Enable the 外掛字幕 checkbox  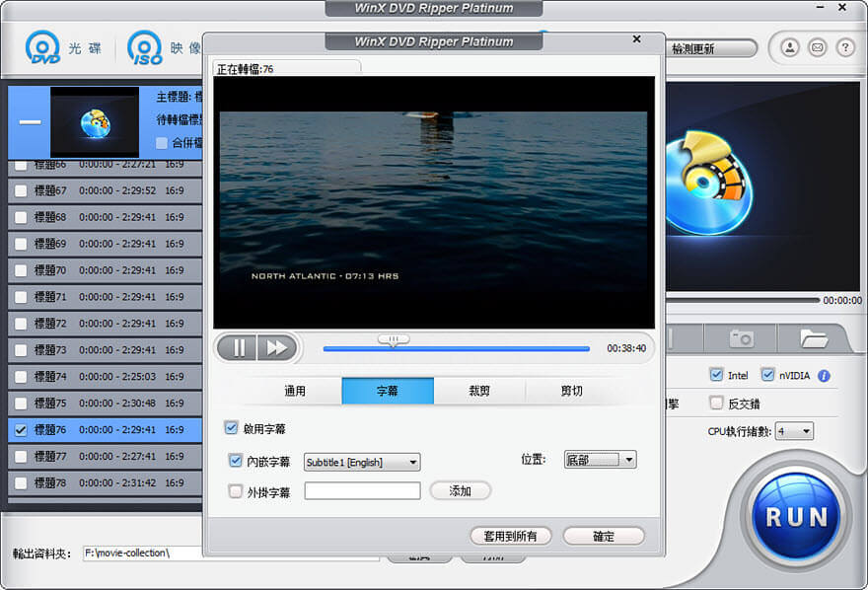click(236, 491)
